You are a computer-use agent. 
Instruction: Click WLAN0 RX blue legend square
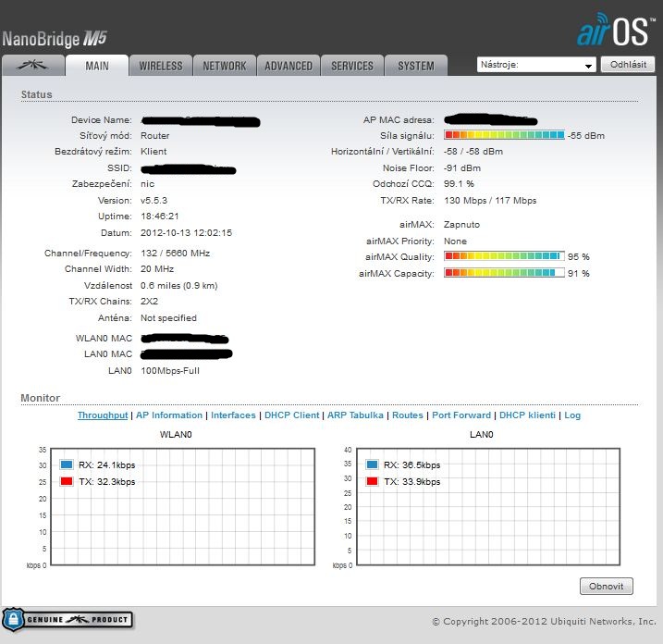pyautogui.click(x=67, y=464)
